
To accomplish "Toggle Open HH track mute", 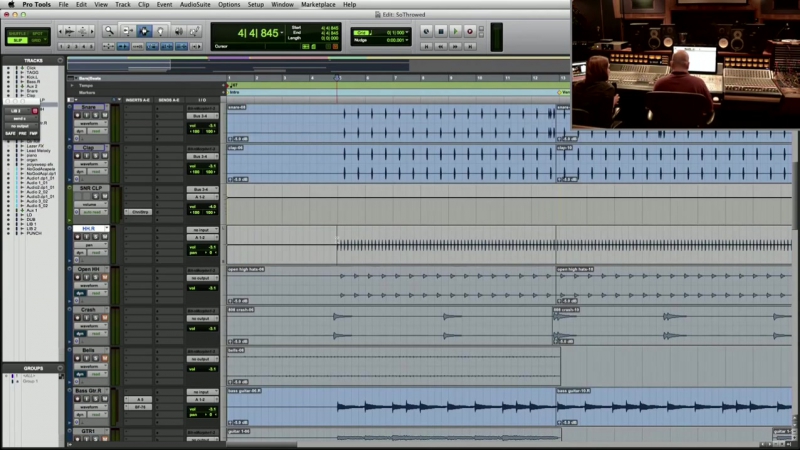I will click(x=105, y=277).
